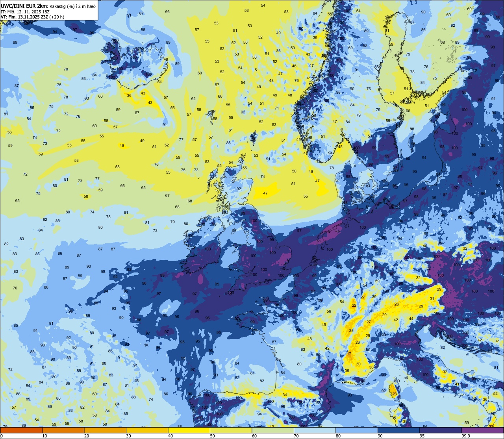Click the humidity value "61" on the map
Image resolution: width=504 pixels, height=439 pixels.
[231, 130]
